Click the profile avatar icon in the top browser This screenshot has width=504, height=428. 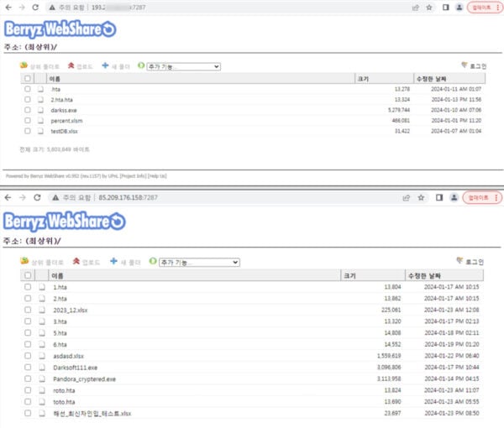click(459, 7)
